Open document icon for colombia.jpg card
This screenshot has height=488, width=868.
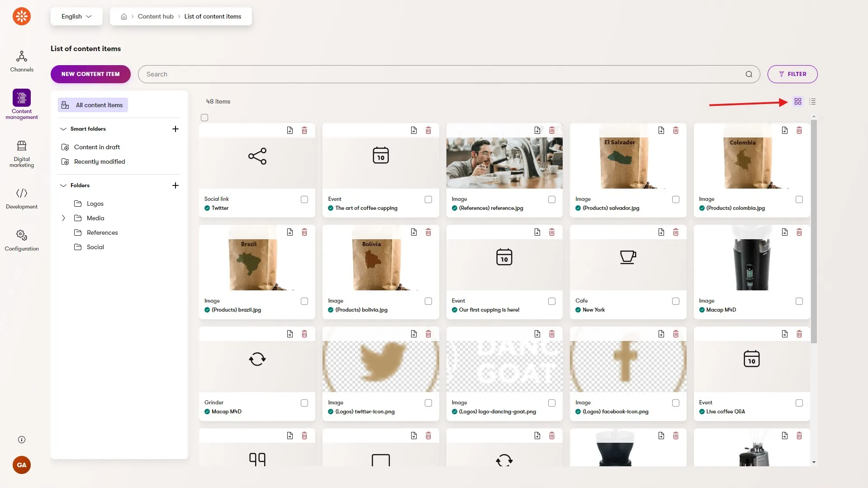tap(785, 130)
